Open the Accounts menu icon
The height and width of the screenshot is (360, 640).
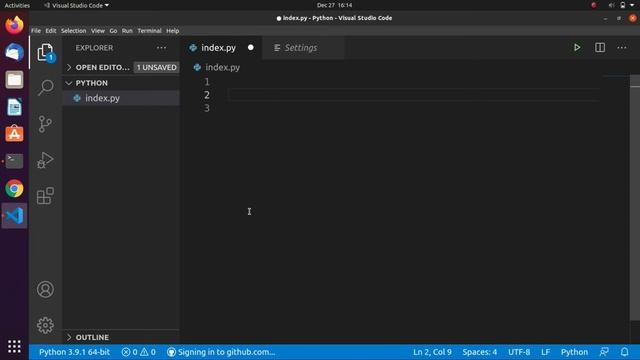coord(45,289)
